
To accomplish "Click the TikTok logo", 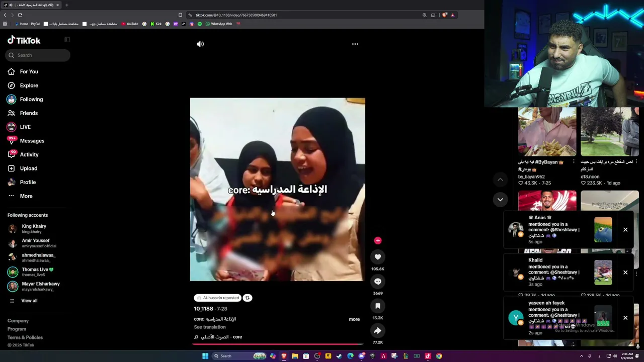I will click(x=24, y=40).
